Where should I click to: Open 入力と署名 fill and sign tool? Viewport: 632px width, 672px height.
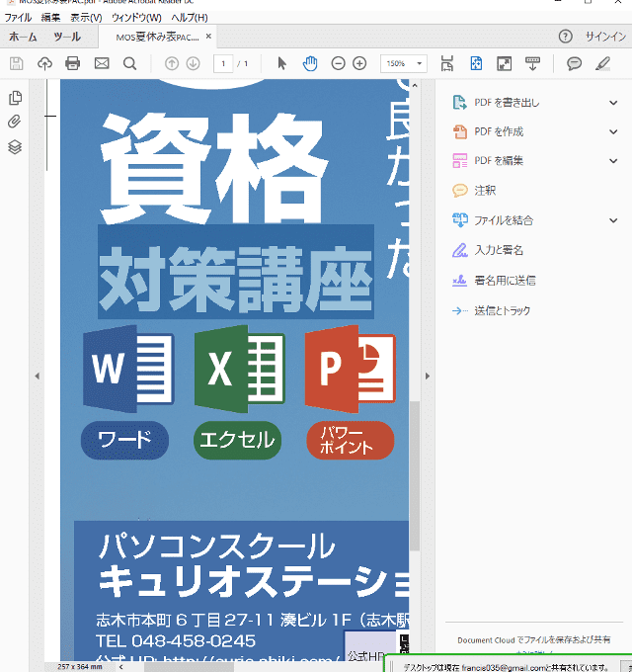pos(488,250)
